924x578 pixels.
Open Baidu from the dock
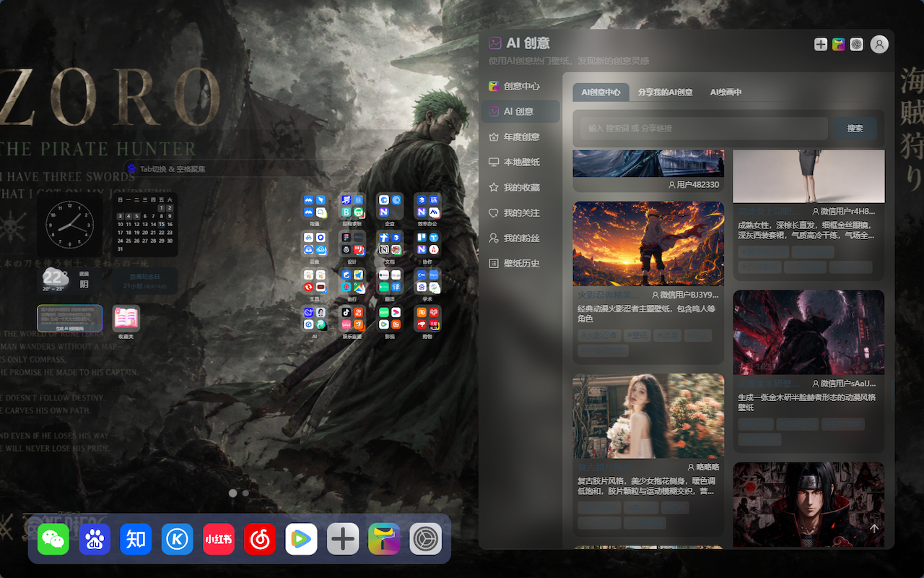tap(95, 539)
